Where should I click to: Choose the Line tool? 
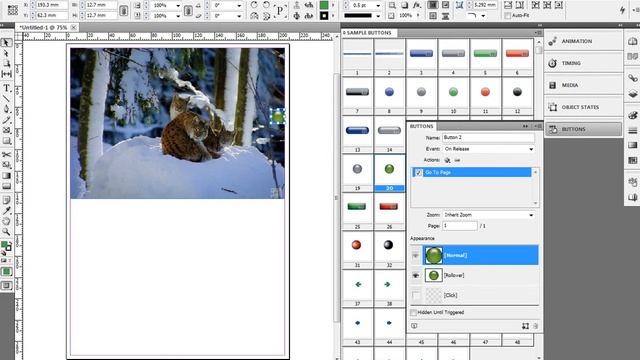[x=6, y=98]
